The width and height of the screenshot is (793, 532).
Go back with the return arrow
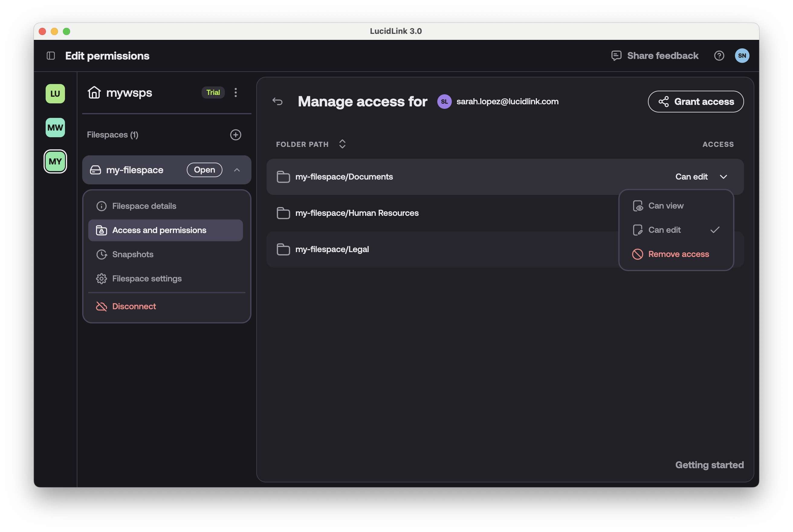(x=277, y=102)
